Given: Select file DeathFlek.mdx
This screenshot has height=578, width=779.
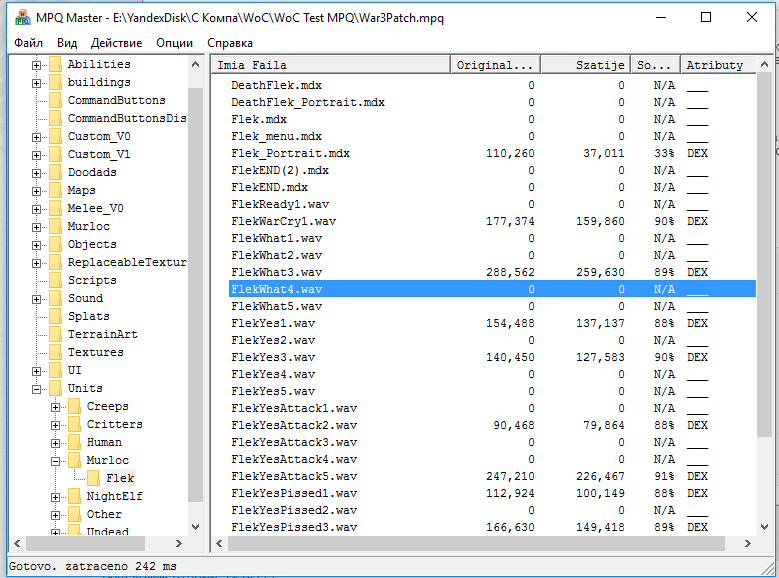Looking at the screenshot, I should click(x=276, y=85).
